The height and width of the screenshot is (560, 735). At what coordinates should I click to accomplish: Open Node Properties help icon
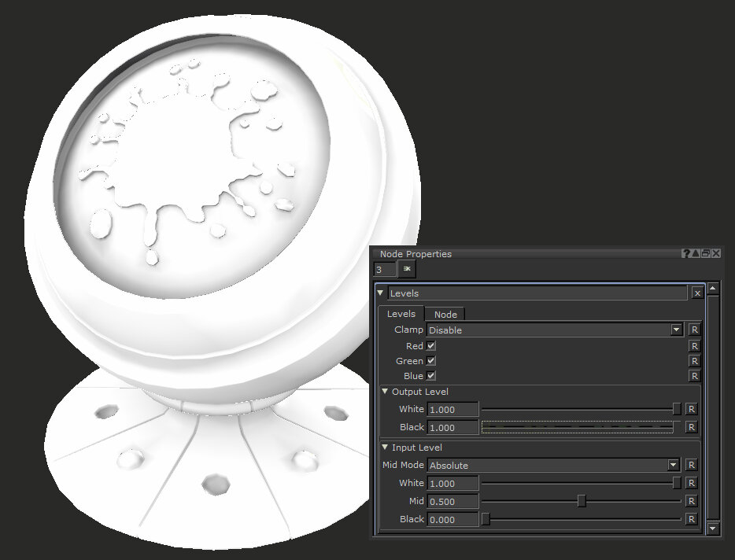coord(685,253)
